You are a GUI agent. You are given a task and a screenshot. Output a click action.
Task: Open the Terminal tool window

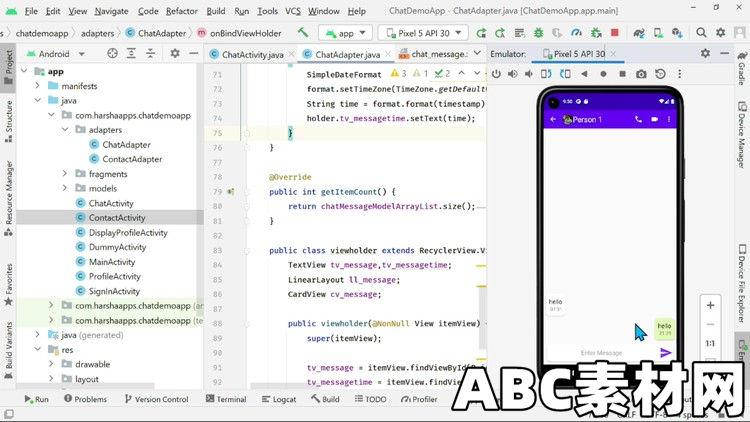(x=226, y=399)
